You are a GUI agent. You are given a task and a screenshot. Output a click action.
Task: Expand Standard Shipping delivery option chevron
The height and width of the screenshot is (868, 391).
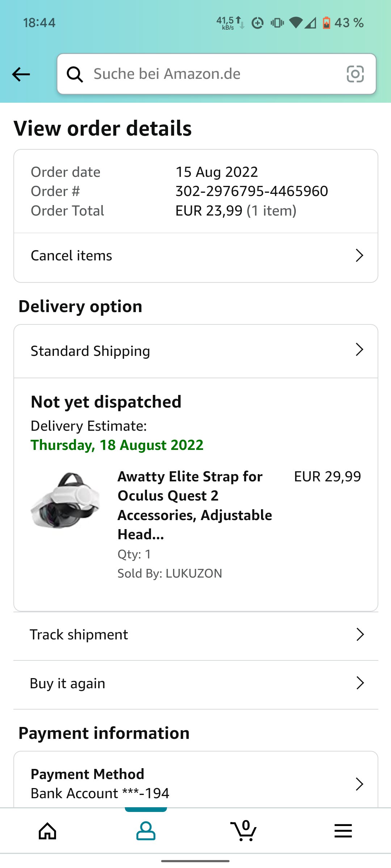pyautogui.click(x=359, y=350)
